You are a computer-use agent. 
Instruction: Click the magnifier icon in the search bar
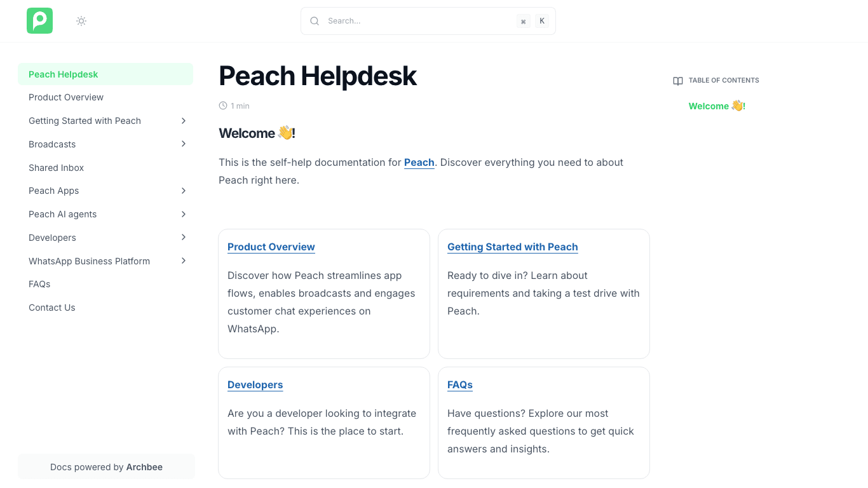(315, 20)
